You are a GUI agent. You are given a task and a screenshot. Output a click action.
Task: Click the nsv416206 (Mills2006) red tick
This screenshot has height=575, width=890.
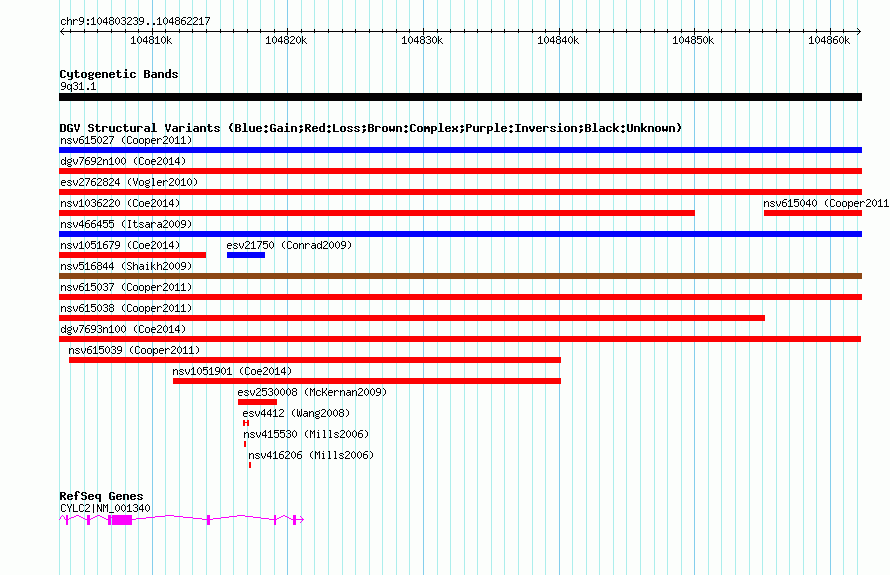250,465
